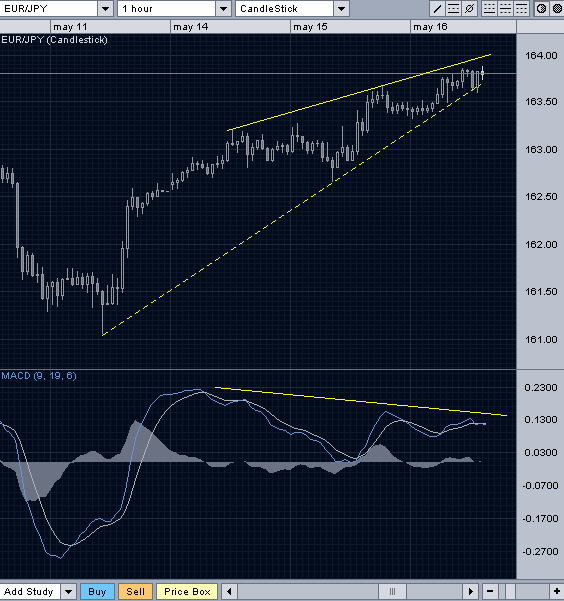Click the -0.2700 MACD axis label

(540, 552)
